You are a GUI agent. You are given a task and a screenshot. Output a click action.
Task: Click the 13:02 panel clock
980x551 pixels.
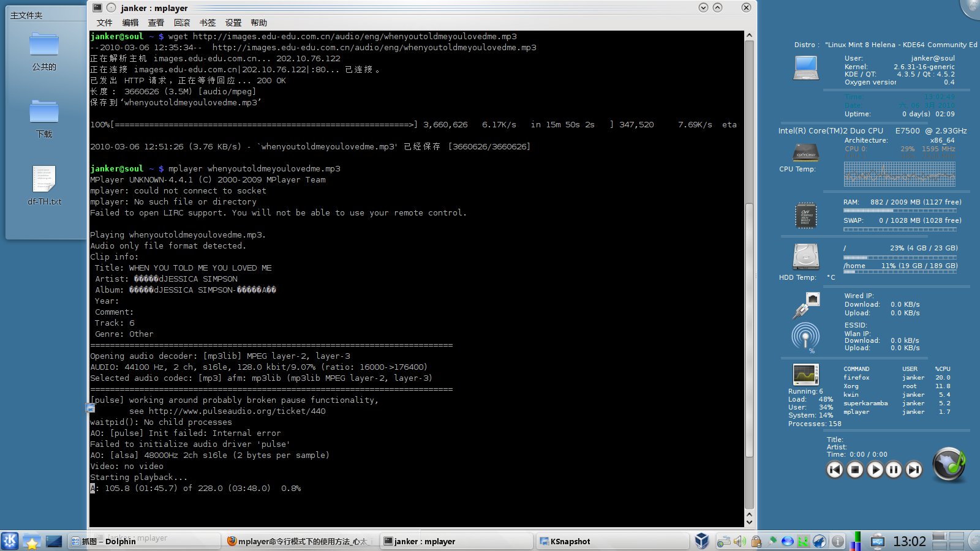pos(910,541)
